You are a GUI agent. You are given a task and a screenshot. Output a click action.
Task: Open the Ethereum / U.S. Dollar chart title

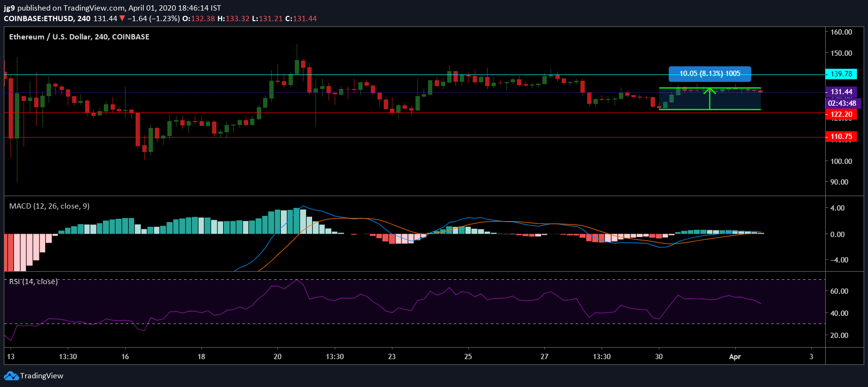coord(79,37)
